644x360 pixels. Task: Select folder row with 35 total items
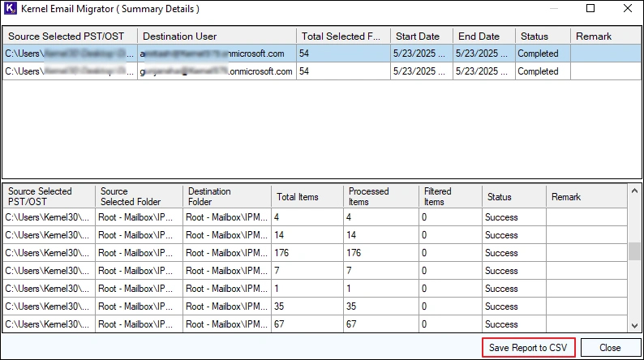(316, 306)
